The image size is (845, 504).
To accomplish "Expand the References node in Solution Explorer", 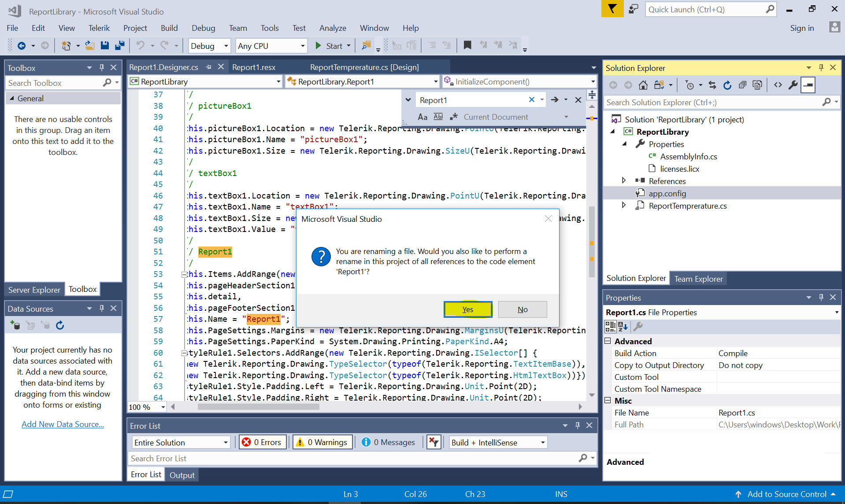I will (x=623, y=181).
